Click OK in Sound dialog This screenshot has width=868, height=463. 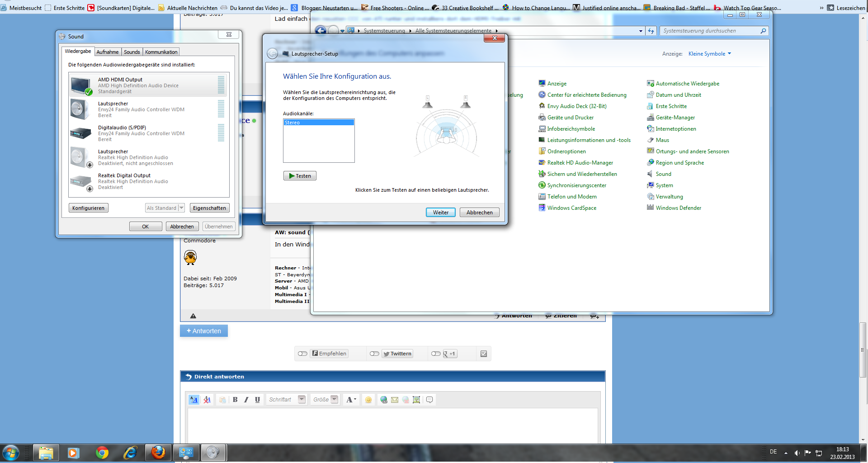146,227
